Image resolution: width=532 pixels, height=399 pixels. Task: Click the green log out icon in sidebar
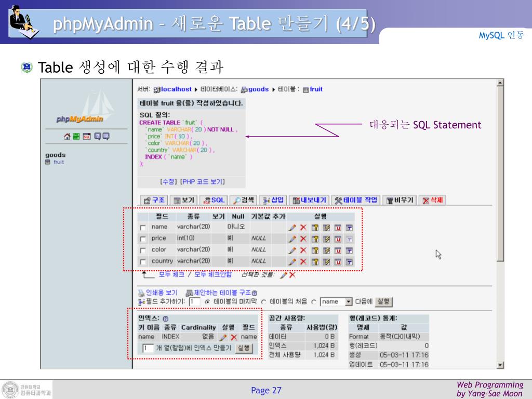[76, 137]
